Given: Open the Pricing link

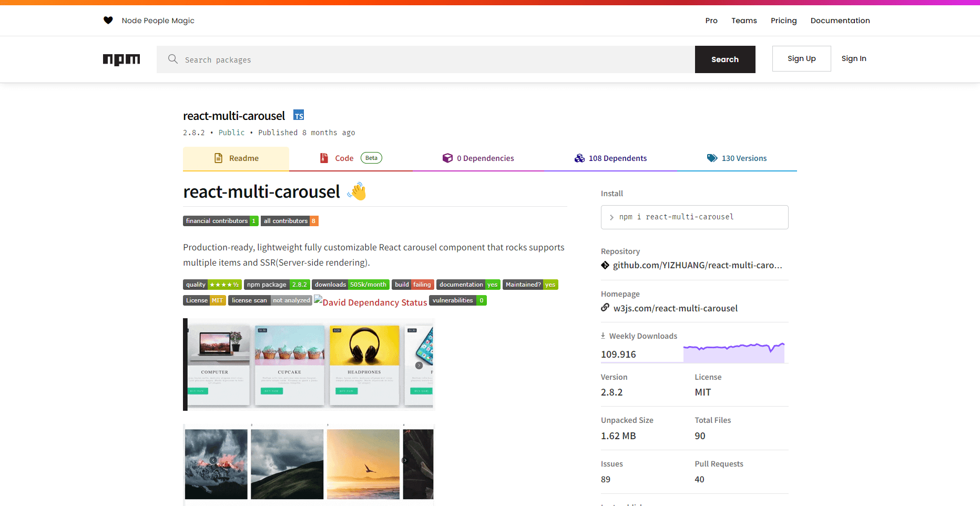Looking at the screenshot, I should click(783, 21).
